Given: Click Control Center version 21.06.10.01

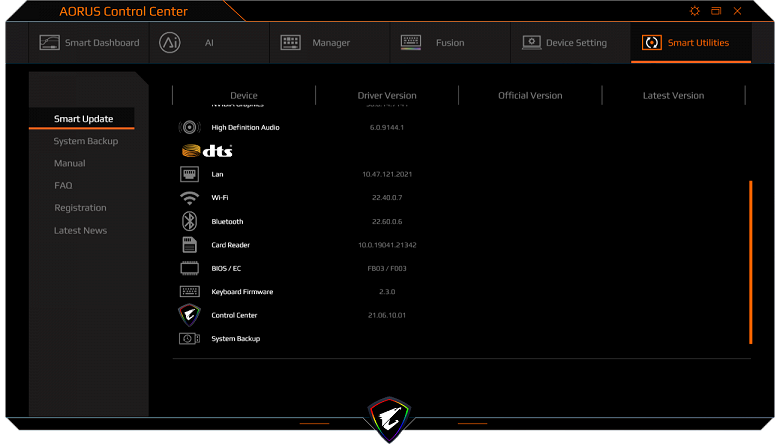Looking at the screenshot, I should [x=387, y=315].
